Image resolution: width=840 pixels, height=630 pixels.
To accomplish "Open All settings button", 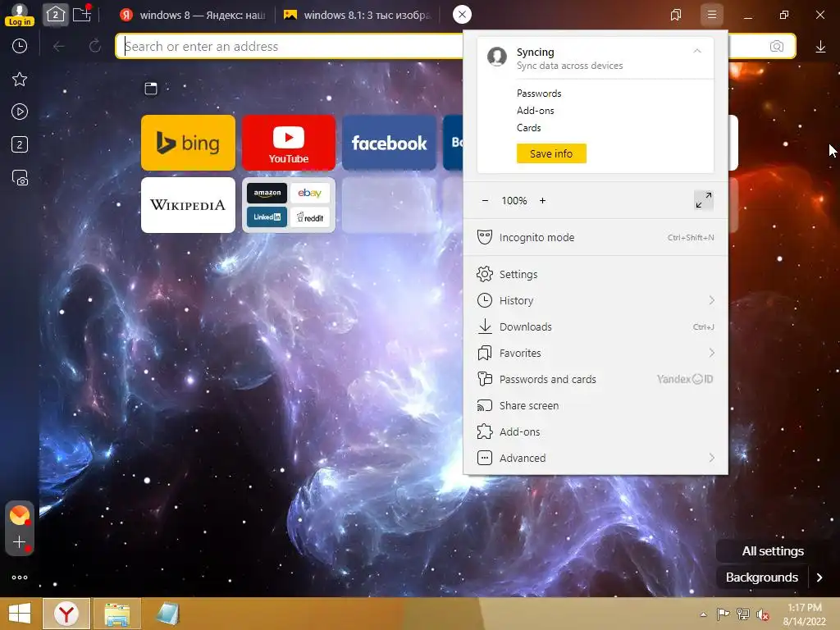I will [x=773, y=550].
